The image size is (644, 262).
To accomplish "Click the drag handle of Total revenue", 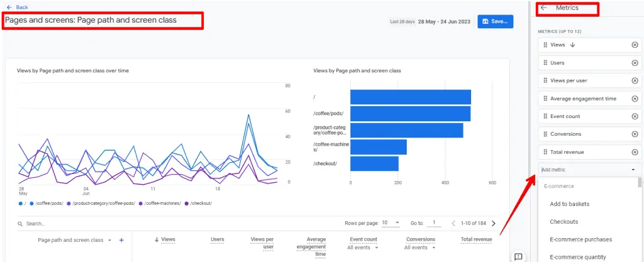I will tap(545, 152).
